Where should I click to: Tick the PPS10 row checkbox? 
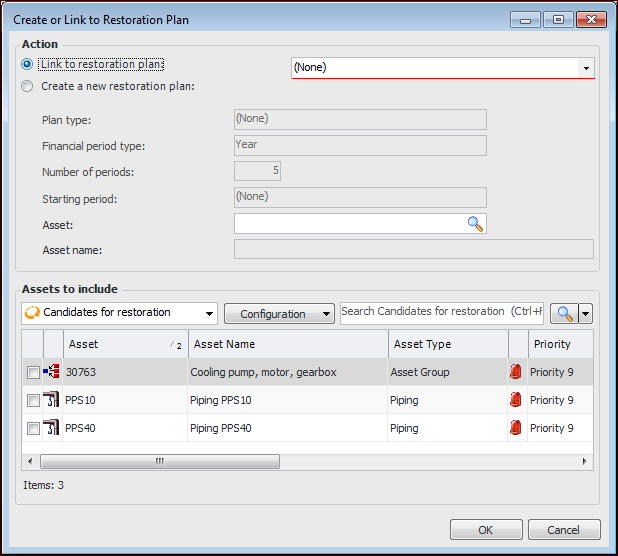33,400
